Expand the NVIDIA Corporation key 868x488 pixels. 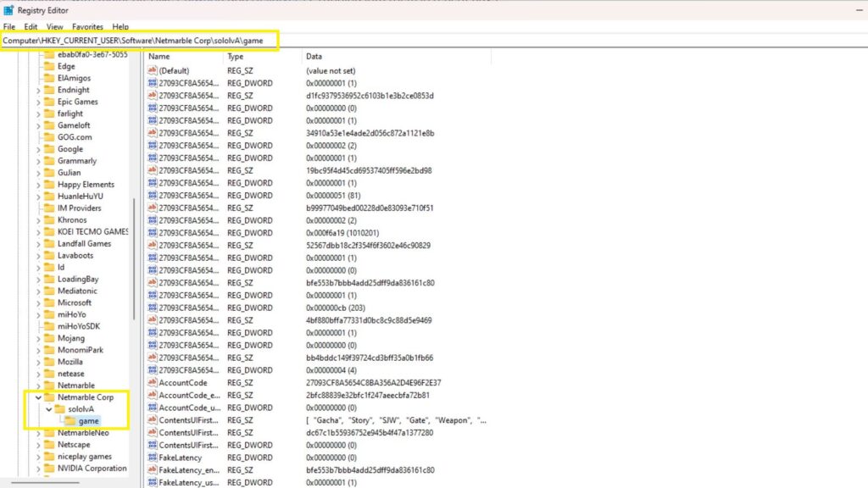(x=38, y=468)
